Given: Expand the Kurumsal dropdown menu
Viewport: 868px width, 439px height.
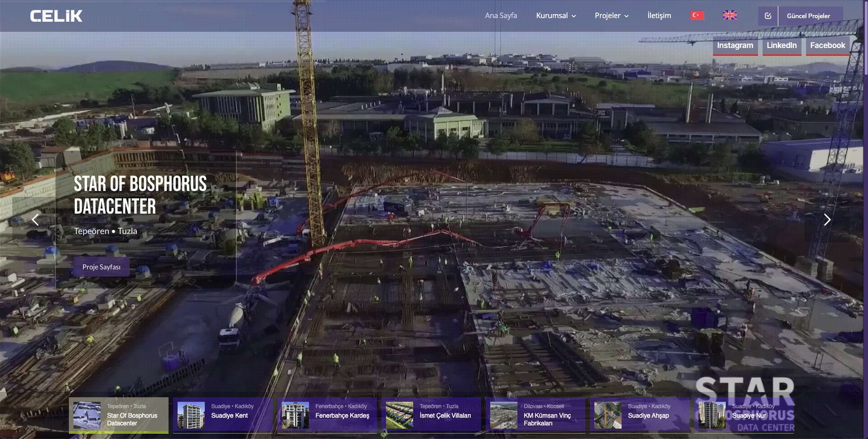Looking at the screenshot, I should (556, 15).
